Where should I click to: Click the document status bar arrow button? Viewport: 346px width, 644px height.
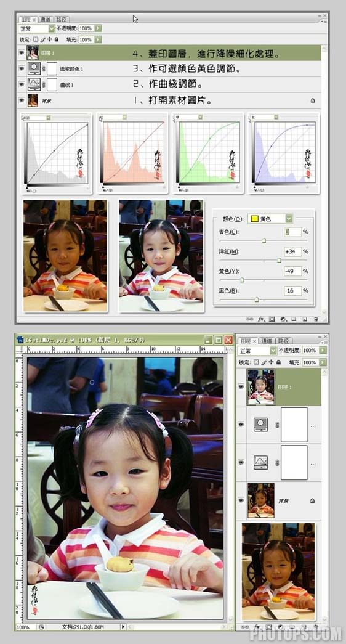pos(123,627)
